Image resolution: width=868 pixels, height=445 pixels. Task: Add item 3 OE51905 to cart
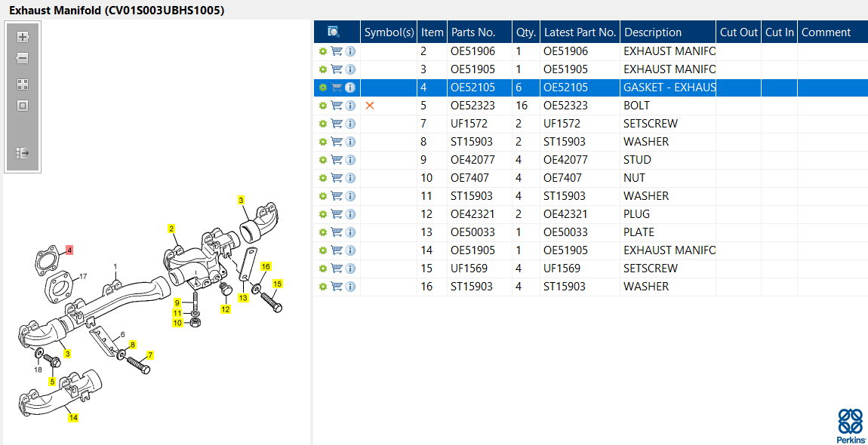(x=337, y=69)
